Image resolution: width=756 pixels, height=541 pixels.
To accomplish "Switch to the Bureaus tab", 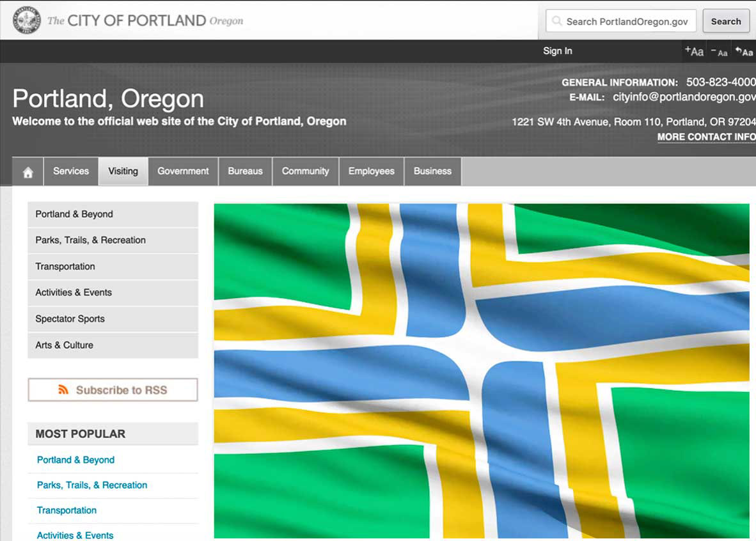I will [x=246, y=171].
